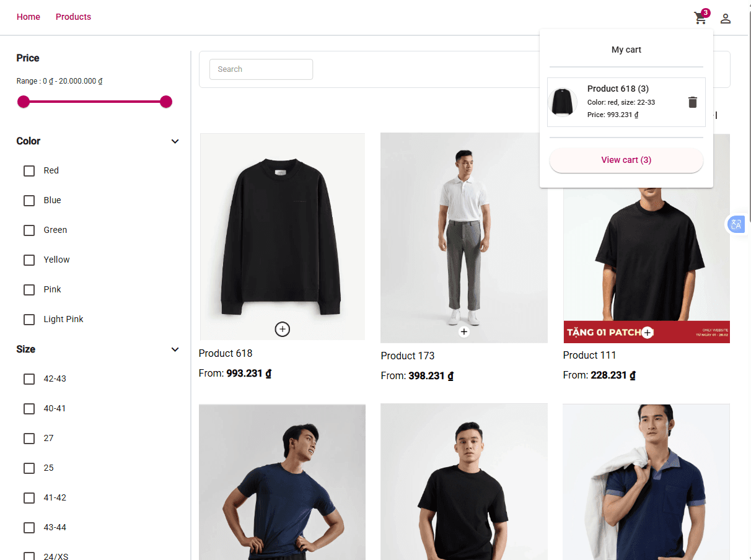Check the Red color filter

[29, 170]
